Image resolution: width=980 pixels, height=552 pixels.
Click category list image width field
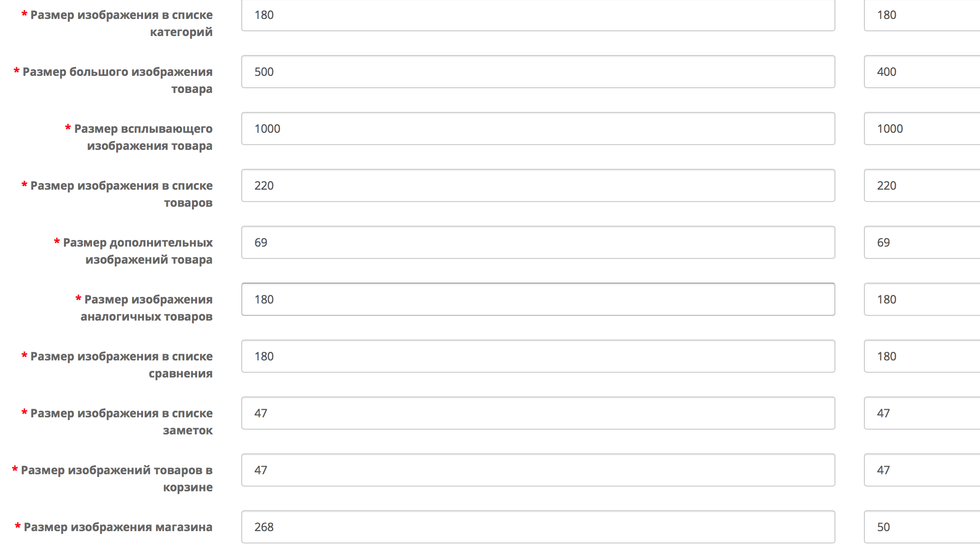click(x=538, y=15)
